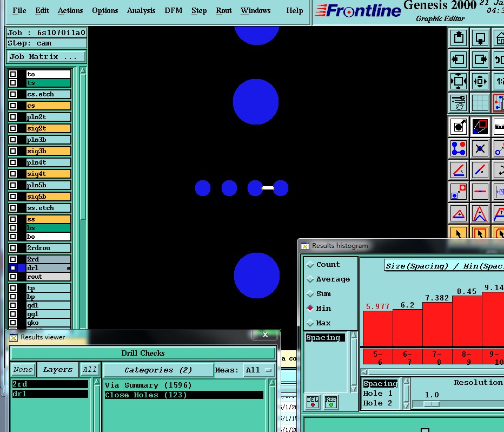
Task: Toggle the checkbox for layer 'to'
Action: pyautogui.click(x=13, y=74)
